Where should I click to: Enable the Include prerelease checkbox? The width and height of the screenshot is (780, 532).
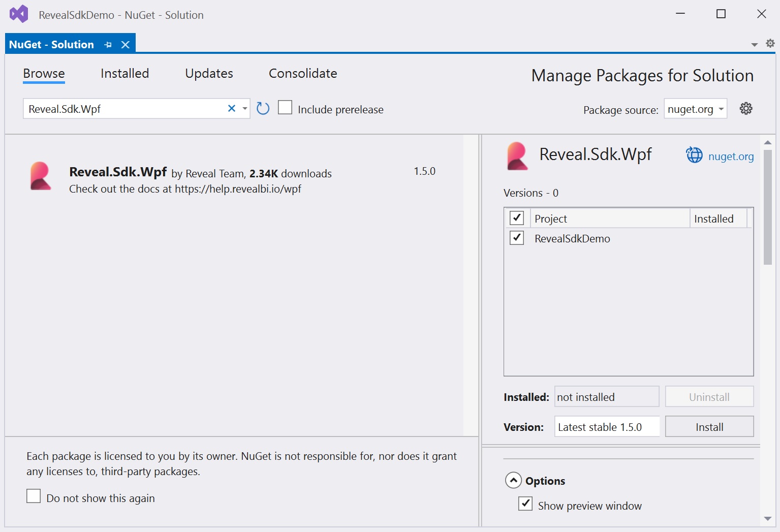click(x=285, y=108)
